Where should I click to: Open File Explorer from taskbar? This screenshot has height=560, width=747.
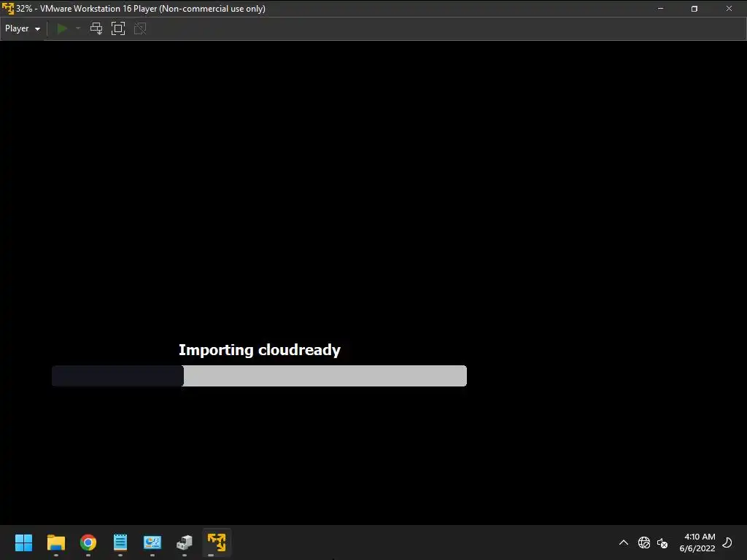pos(55,542)
